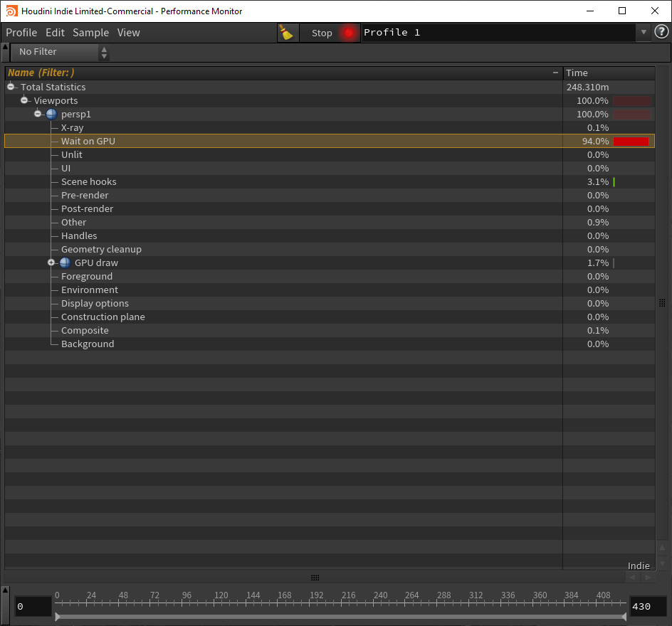Select the Construction plane row
Viewport: 672px width, 626px height.
330,317
